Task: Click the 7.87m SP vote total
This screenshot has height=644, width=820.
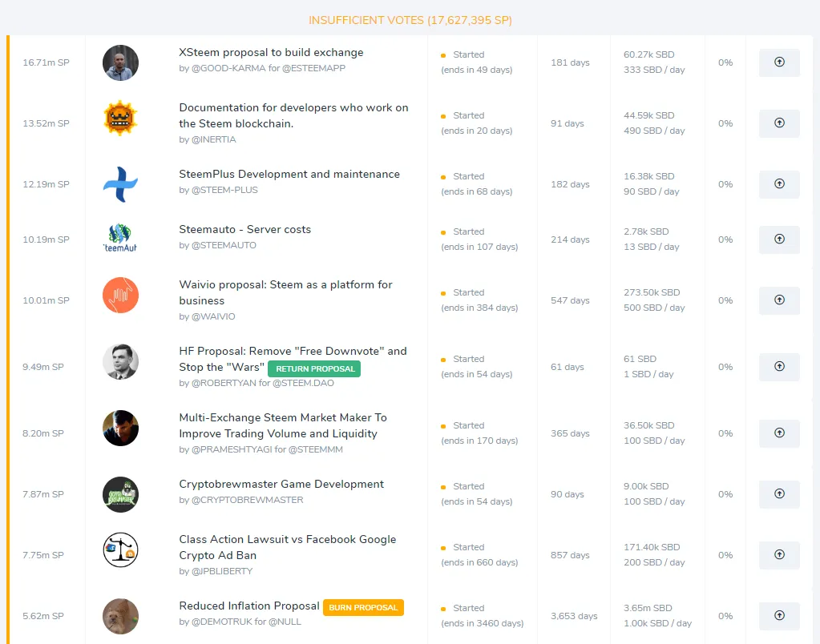Action: pyautogui.click(x=42, y=494)
